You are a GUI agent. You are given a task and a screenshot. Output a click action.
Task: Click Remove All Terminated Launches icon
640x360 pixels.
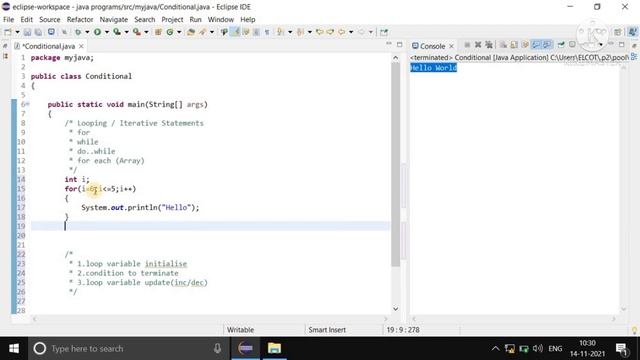[489, 44]
